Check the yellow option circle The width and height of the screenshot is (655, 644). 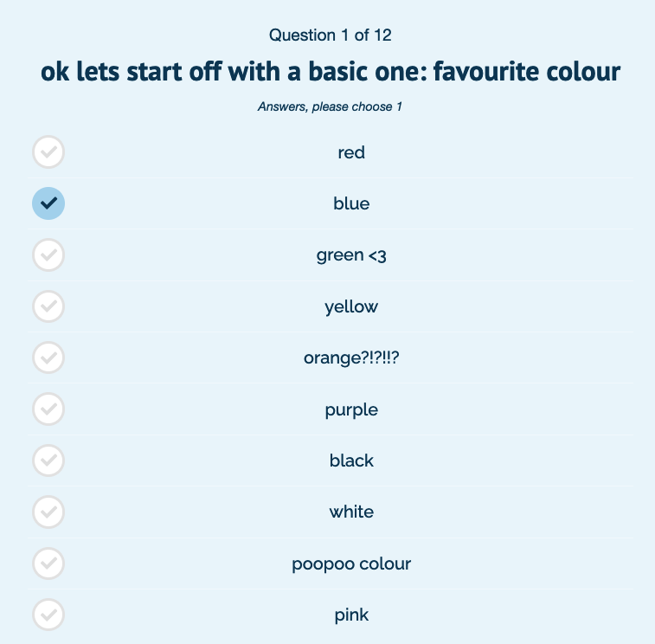[x=48, y=306]
